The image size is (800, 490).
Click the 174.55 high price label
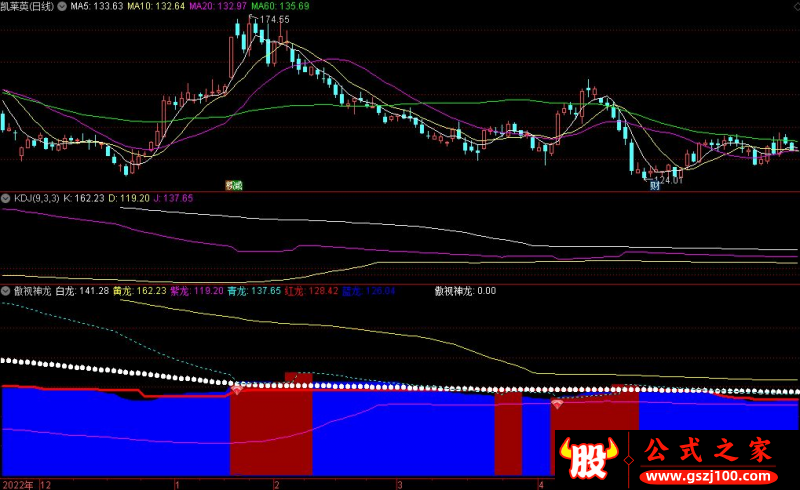pyautogui.click(x=274, y=19)
